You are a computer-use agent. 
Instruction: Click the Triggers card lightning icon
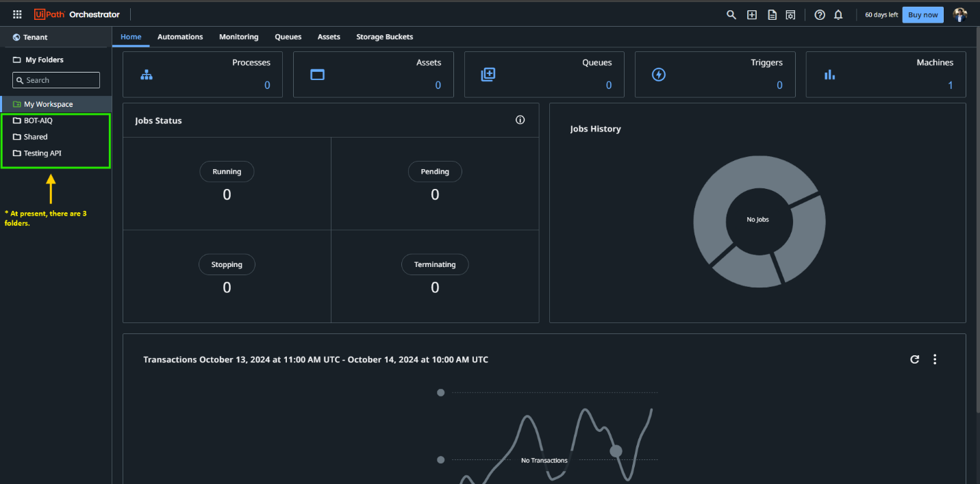(659, 75)
